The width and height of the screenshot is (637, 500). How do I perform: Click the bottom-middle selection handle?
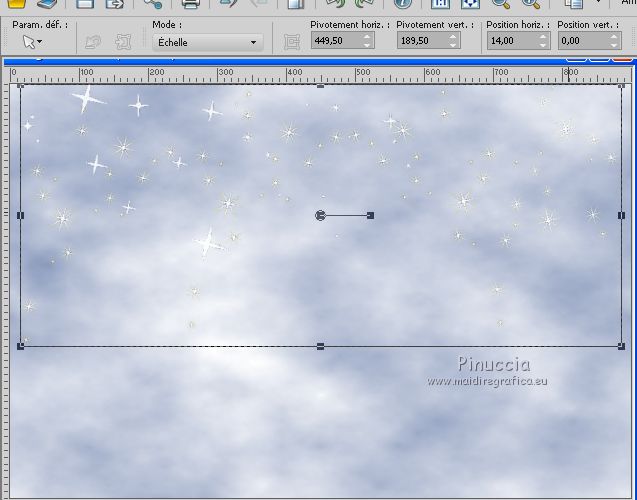pyautogui.click(x=321, y=346)
